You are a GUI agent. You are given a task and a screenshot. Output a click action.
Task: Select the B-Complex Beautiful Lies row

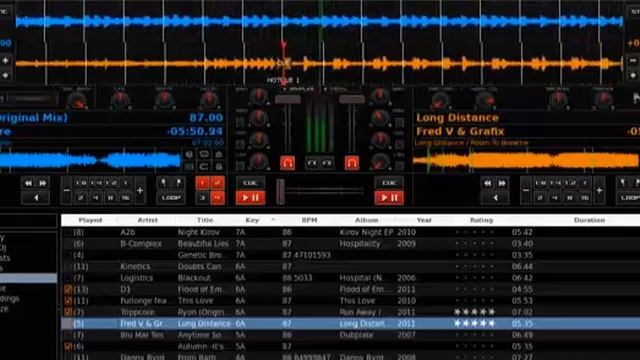click(x=351, y=244)
